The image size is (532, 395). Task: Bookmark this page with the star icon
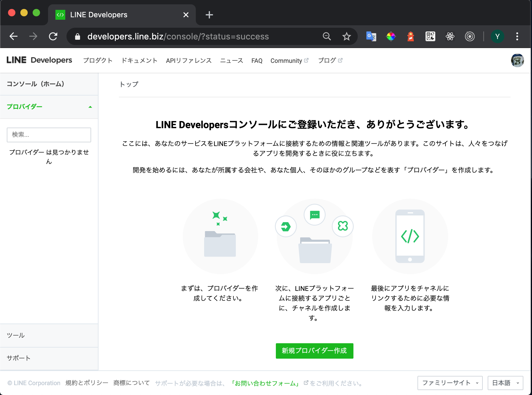click(x=347, y=36)
